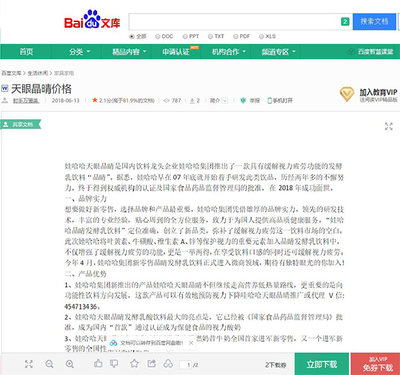Open the 申请认证 nav item

(x=176, y=52)
